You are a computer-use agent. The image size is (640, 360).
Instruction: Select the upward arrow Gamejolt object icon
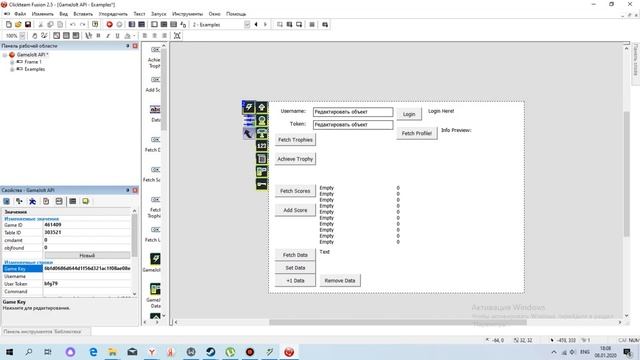(x=262, y=107)
